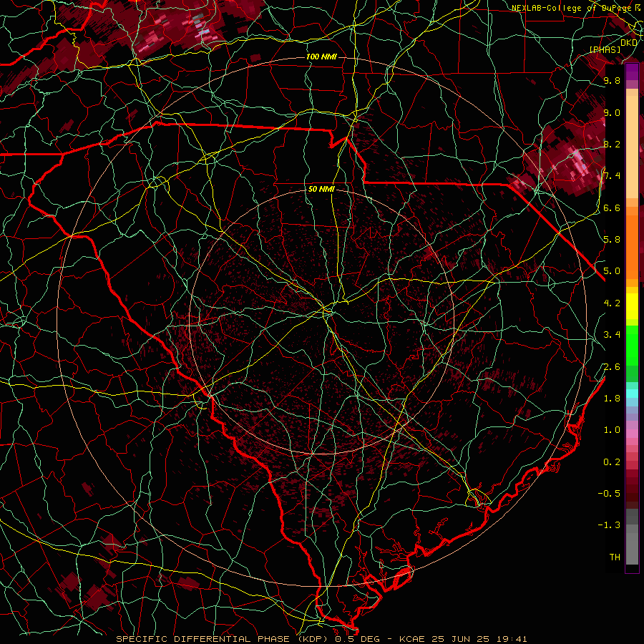The image size is (644, 644).
Task: Pick the pink band of the color scale
Action: coord(632,433)
